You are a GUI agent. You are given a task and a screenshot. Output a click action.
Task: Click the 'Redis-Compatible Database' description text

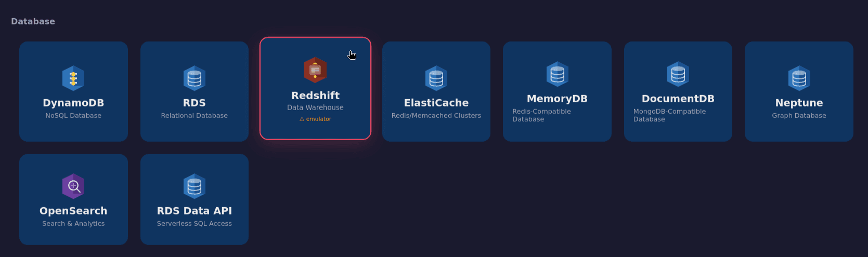542,115
